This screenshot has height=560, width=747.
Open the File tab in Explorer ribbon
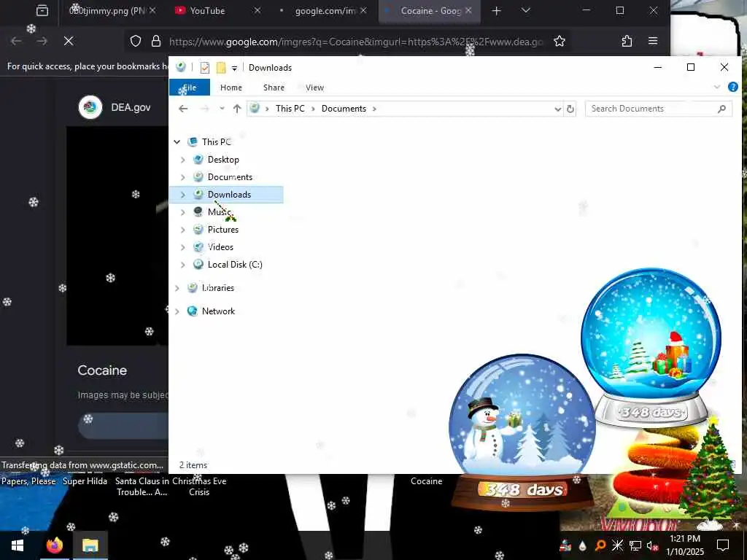(x=190, y=87)
